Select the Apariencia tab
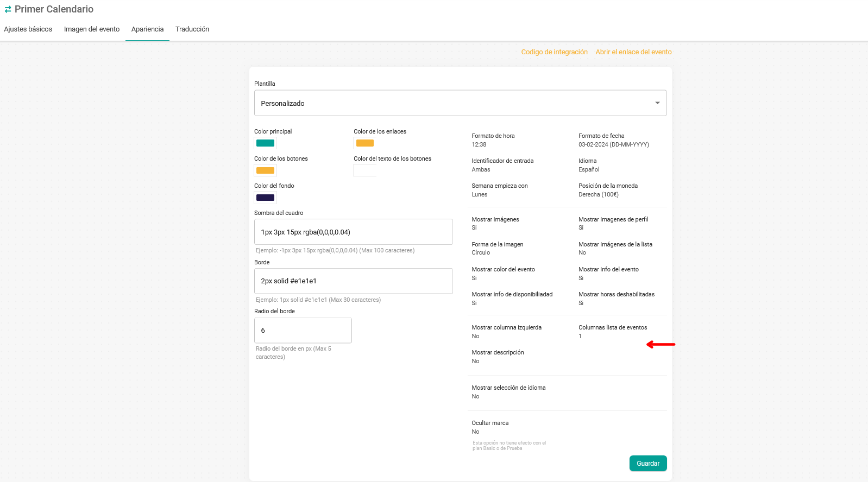The height and width of the screenshot is (482, 868). coord(147,29)
